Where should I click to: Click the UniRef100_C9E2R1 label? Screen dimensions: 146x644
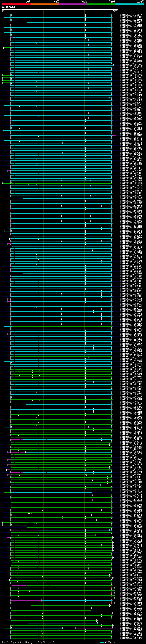coord(131,45)
